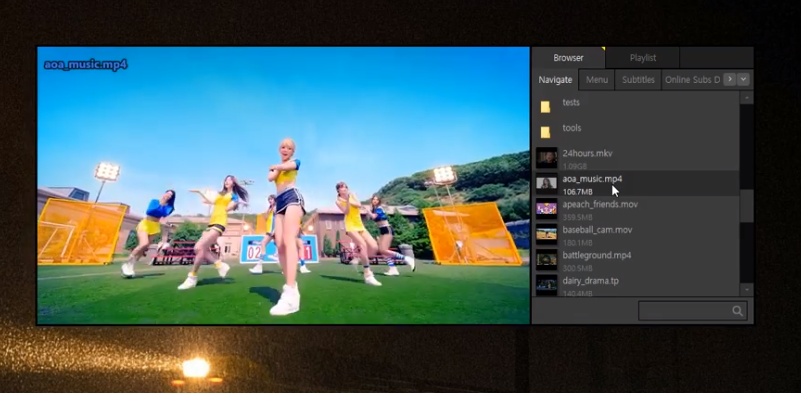The width and height of the screenshot is (801, 393).
Task: Click the tests folder icon
Action: pyautogui.click(x=545, y=107)
